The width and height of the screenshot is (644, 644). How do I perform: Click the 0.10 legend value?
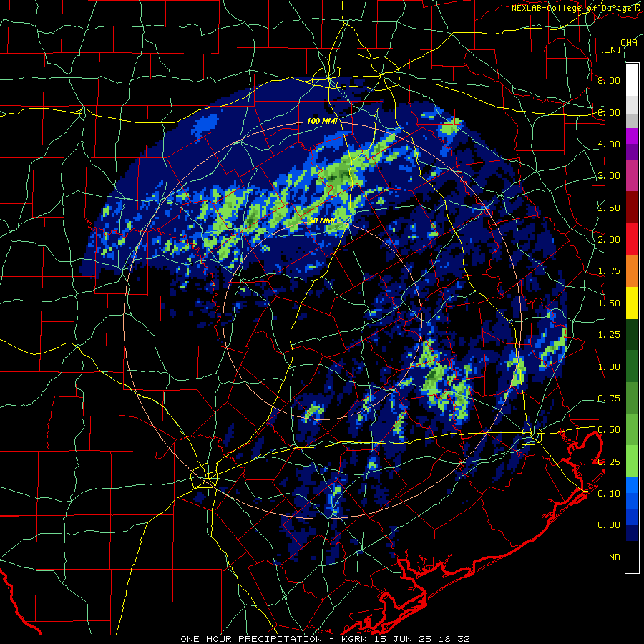pyautogui.click(x=609, y=494)
